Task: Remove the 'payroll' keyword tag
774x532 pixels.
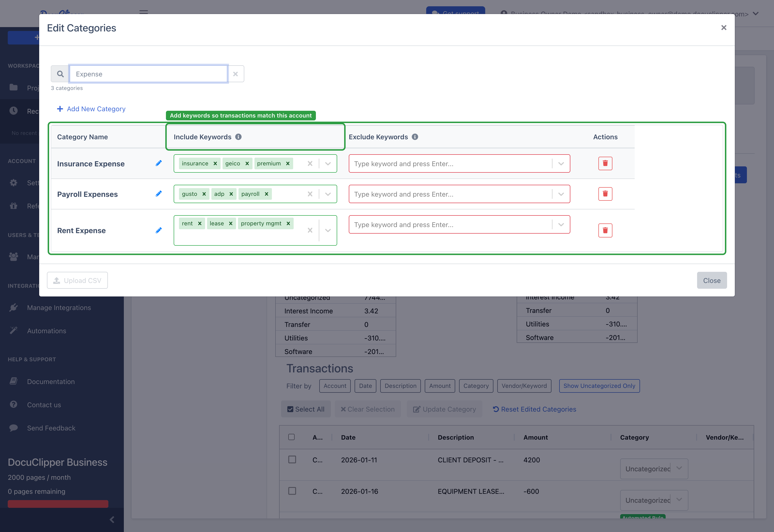Action: pyautogui.click(x=266, y=194)
